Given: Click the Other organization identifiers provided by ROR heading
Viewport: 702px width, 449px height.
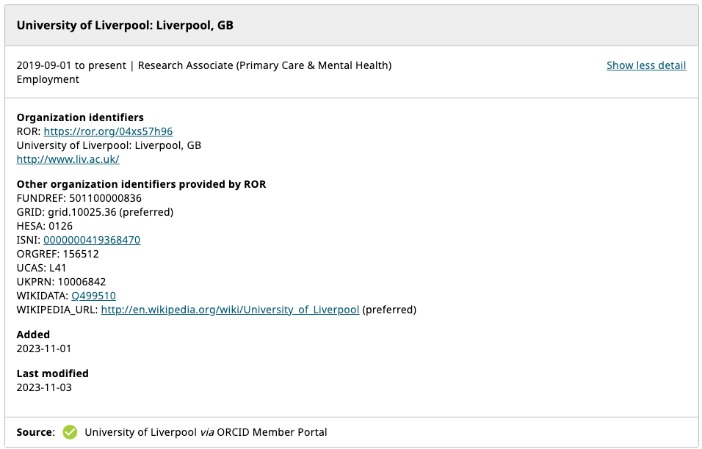Looking at the screenshot, I should [141, 184].
